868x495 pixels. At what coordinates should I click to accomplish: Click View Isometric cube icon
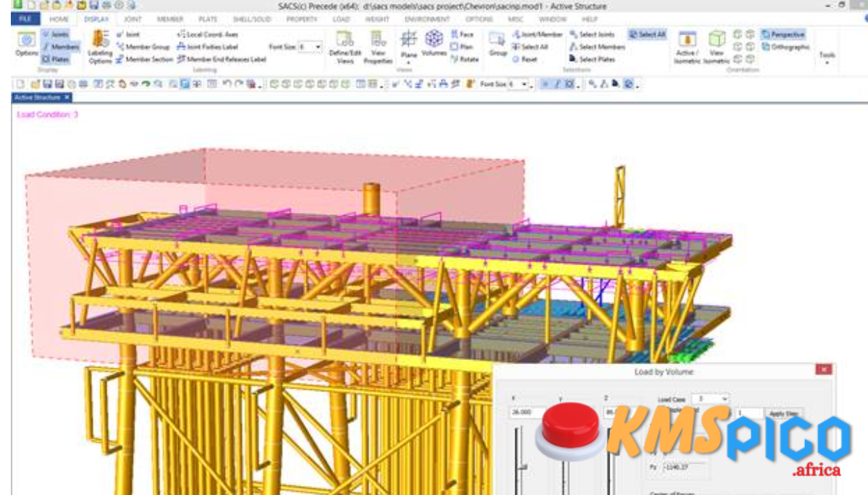coord(716,47)
